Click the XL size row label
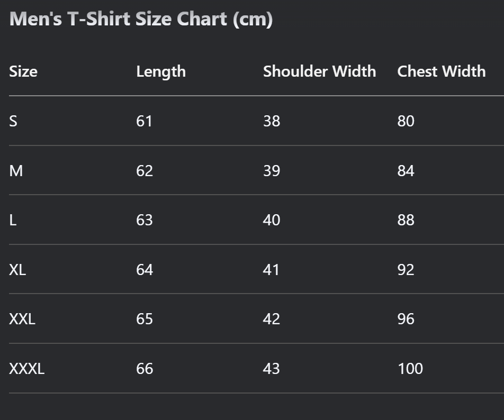Image resolution: width=504 pixels, height=420 pixels. pos(17,269)
